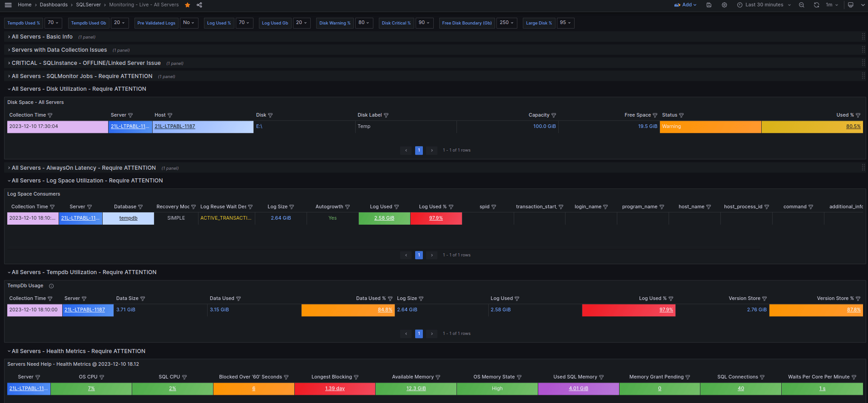
Task: Filter the Waits Per Core Per Minute column
Action: (x=854, y=377)
